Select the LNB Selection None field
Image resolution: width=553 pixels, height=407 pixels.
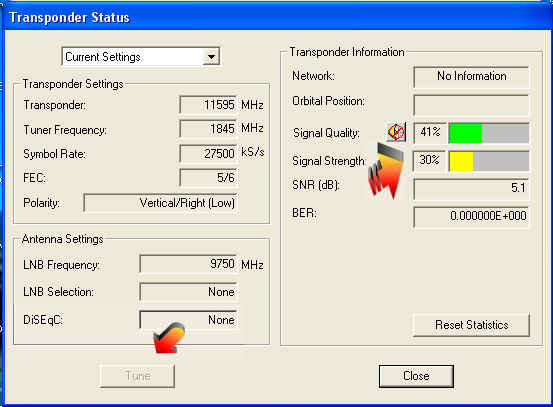click(x=188, y=292)
